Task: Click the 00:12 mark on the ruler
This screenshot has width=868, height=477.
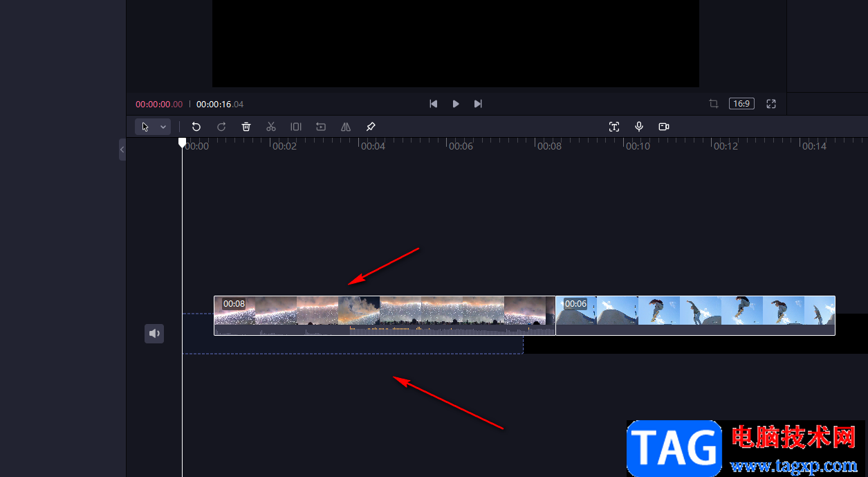Action: click(x=726, y=146)
